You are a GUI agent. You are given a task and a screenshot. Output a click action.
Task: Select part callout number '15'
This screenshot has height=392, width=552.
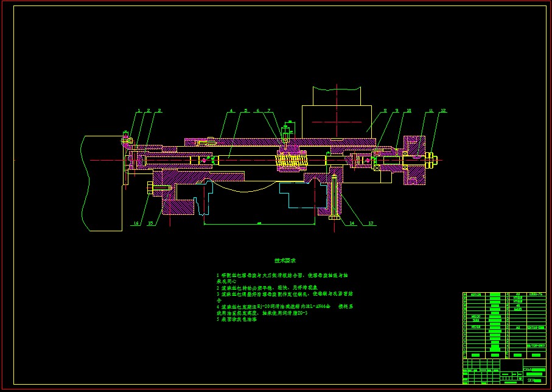click(x=150, y=223)
